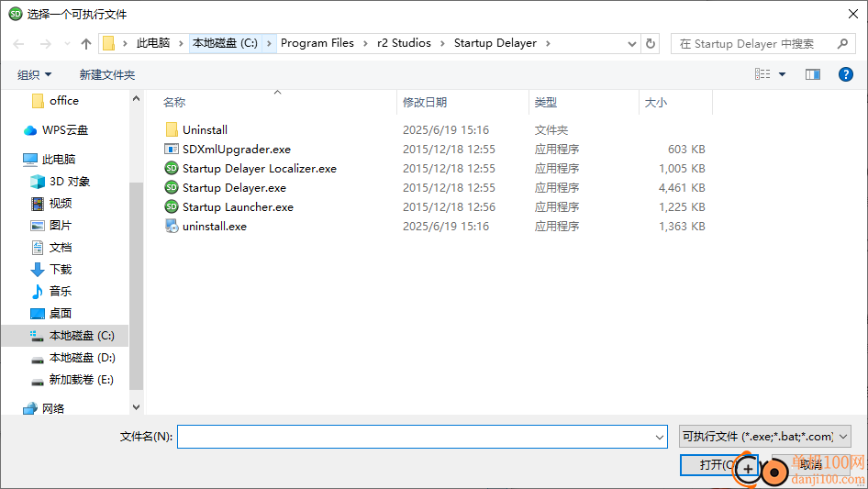Select the uninstall.exe file icon
The width and height of the screenshot is (868, 489).
[172, 226]
